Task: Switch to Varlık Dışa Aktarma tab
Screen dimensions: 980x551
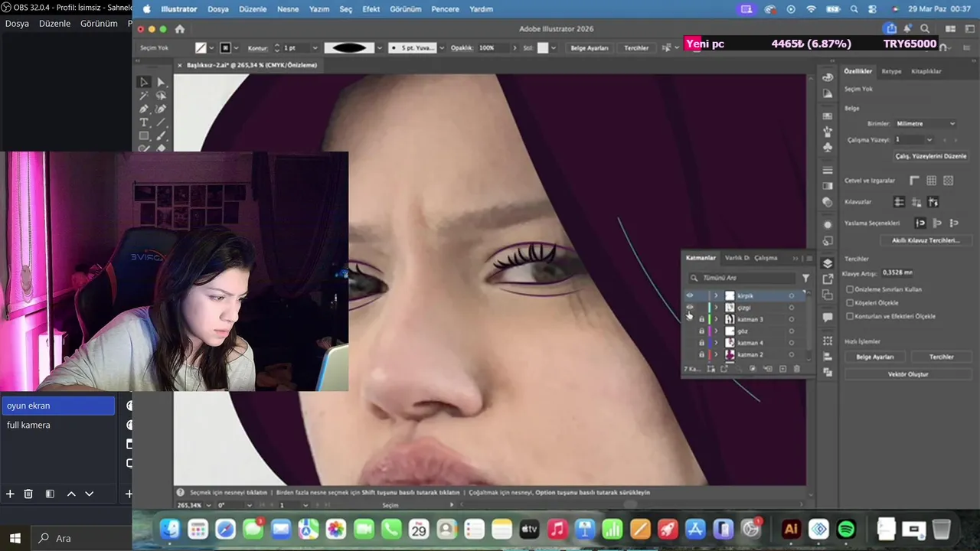Action: [737, 258]
